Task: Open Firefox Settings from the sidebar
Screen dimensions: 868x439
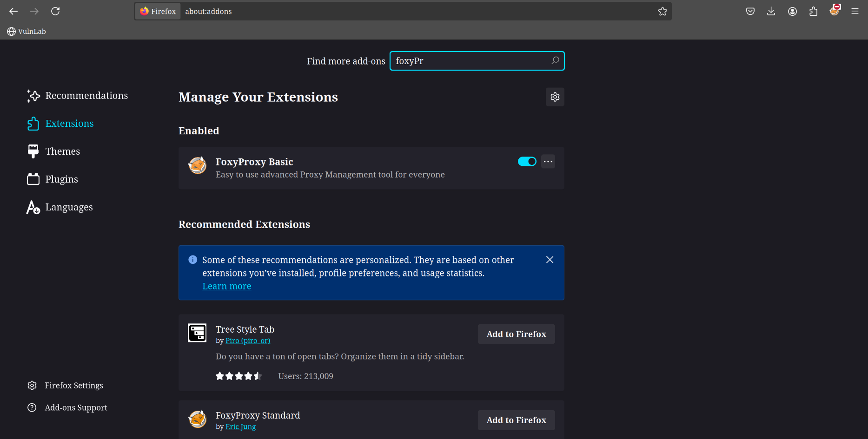Action: coord(65,386)
